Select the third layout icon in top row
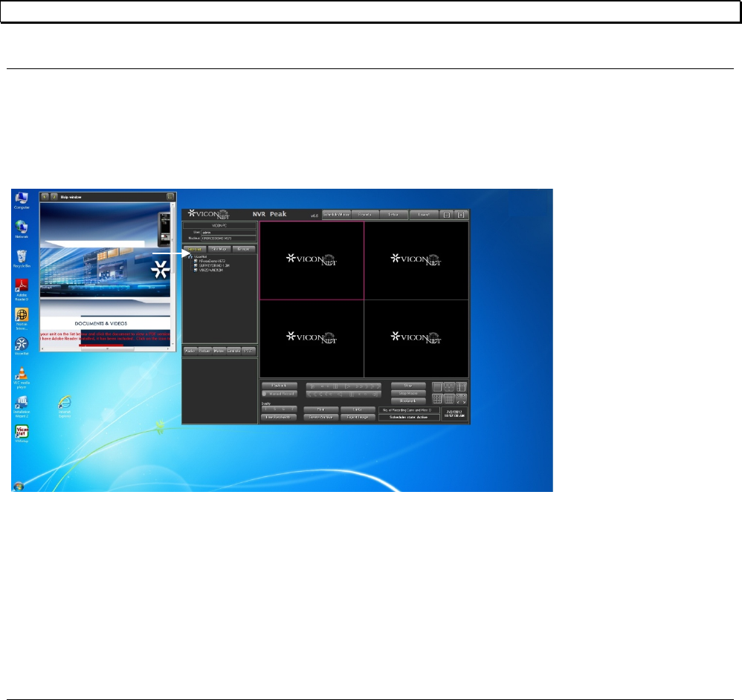Screen dimensions: 742x700 click(461, 387)
